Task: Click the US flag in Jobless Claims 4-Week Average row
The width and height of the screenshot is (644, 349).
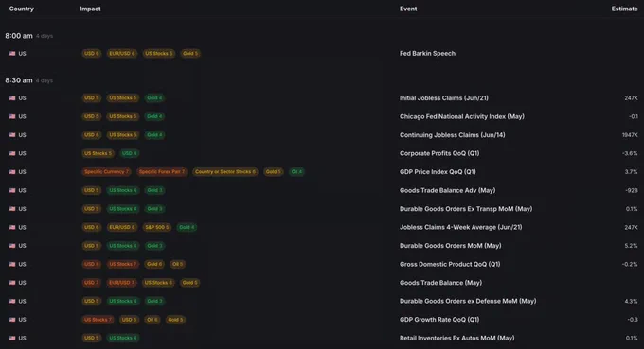Action: 12,227
